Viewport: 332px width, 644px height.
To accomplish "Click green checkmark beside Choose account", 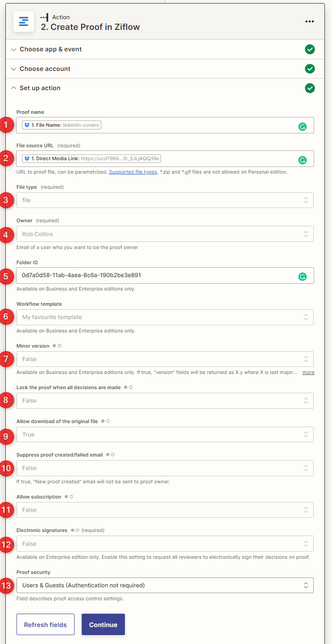I will pyautogui.click(x=310, y=69).
